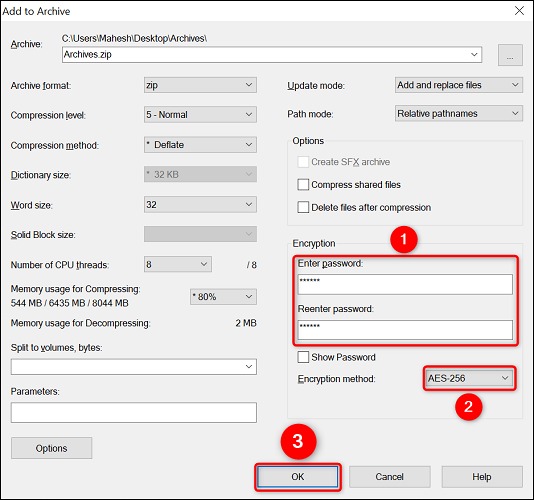Open the Help button
The height and width of the screenshot is (500, 534).
482,476
